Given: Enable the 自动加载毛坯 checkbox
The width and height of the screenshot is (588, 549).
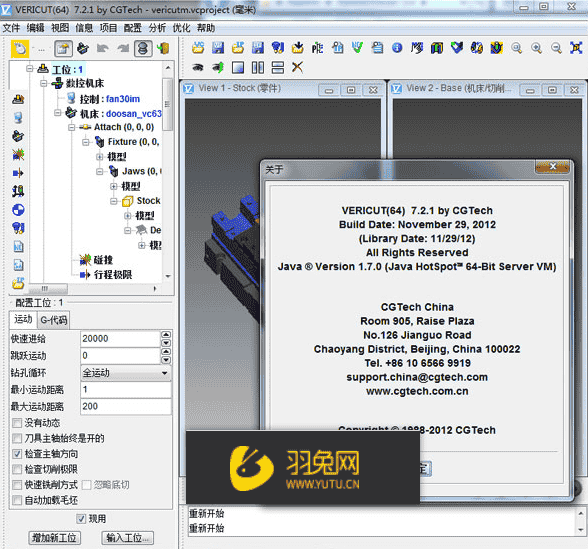Looking at the screenshot, I should [x=17, y=500].
